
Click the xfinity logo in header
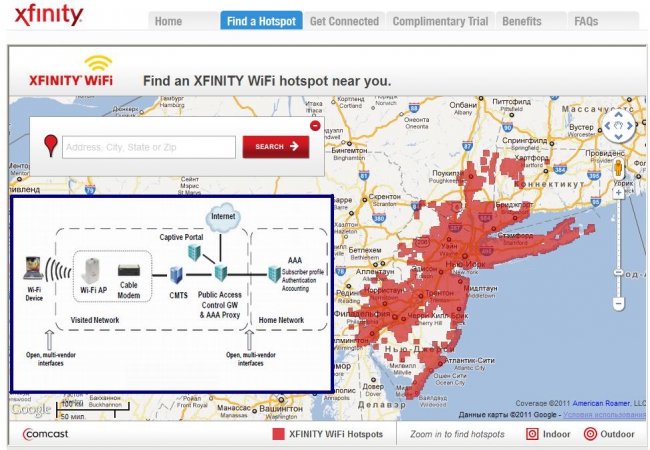(49, 15)
